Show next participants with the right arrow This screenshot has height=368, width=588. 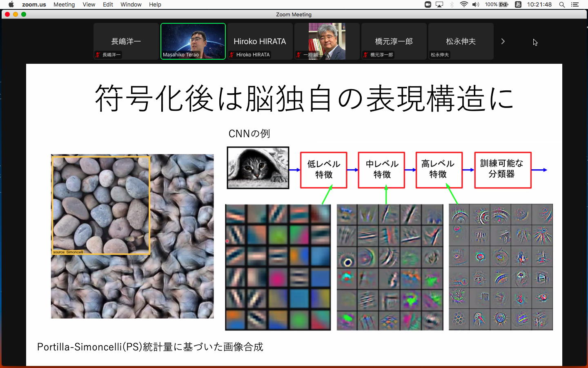pyautogui.click(x=503, y=41)
